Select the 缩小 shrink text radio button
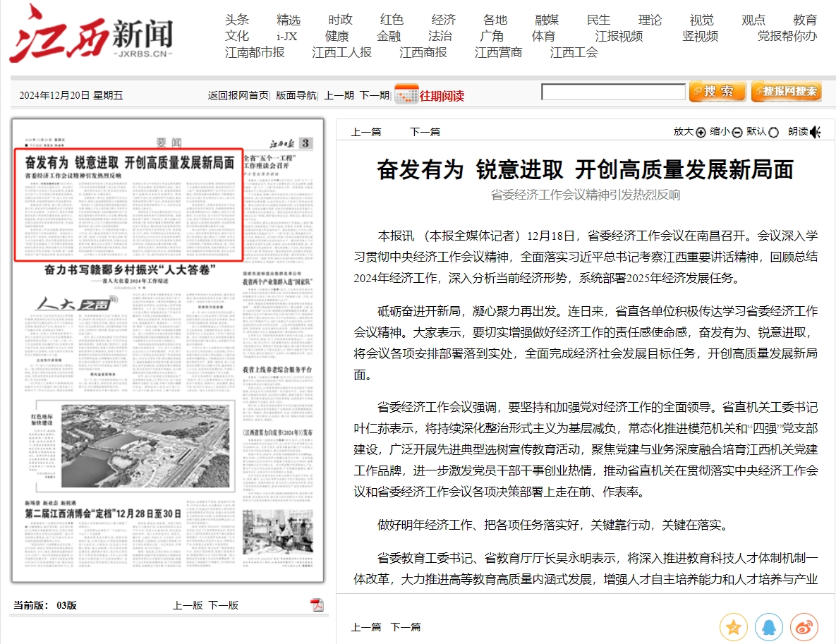The image size is (836, 644). coord(737,133)
